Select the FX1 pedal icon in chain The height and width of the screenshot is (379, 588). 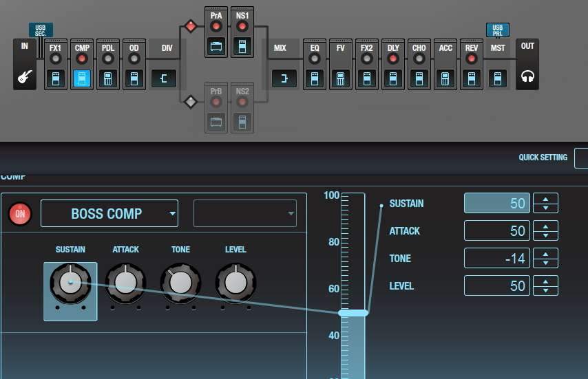(x=56, y=78)
